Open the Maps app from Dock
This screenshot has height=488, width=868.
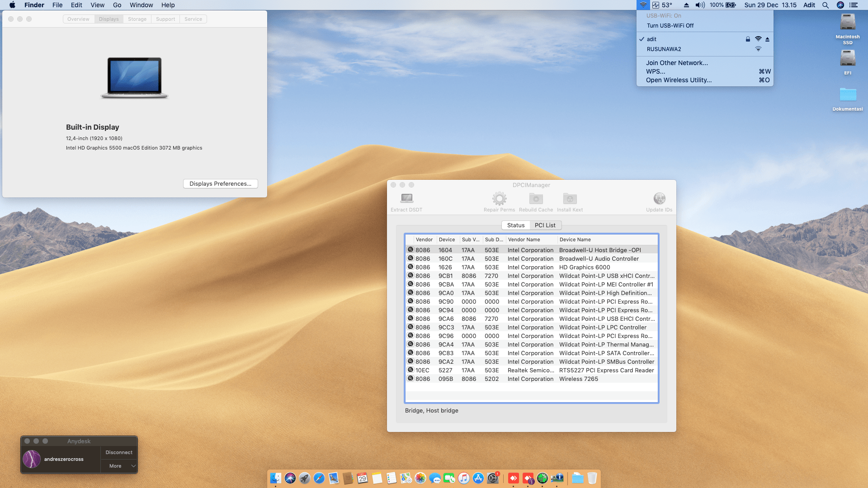(x=406, y=478)
